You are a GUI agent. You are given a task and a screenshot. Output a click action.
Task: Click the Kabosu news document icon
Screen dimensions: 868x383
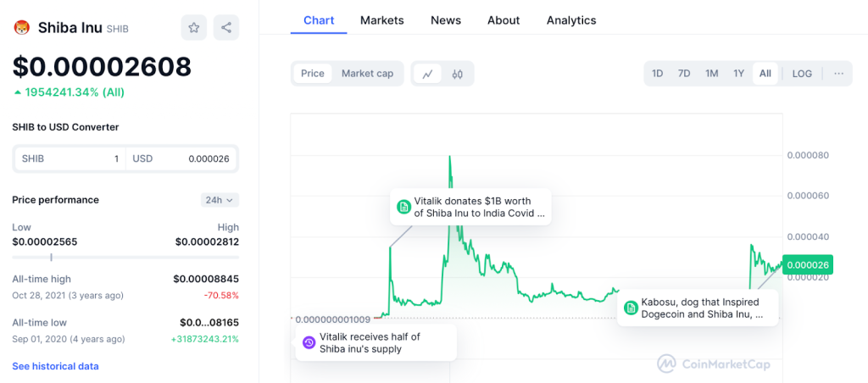click(x=631, y=308)
